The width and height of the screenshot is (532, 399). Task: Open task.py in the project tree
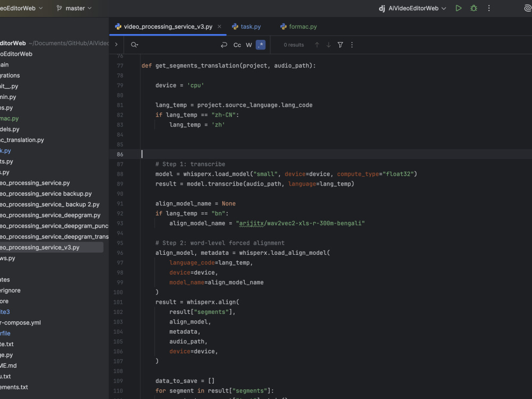coord(5,151)
